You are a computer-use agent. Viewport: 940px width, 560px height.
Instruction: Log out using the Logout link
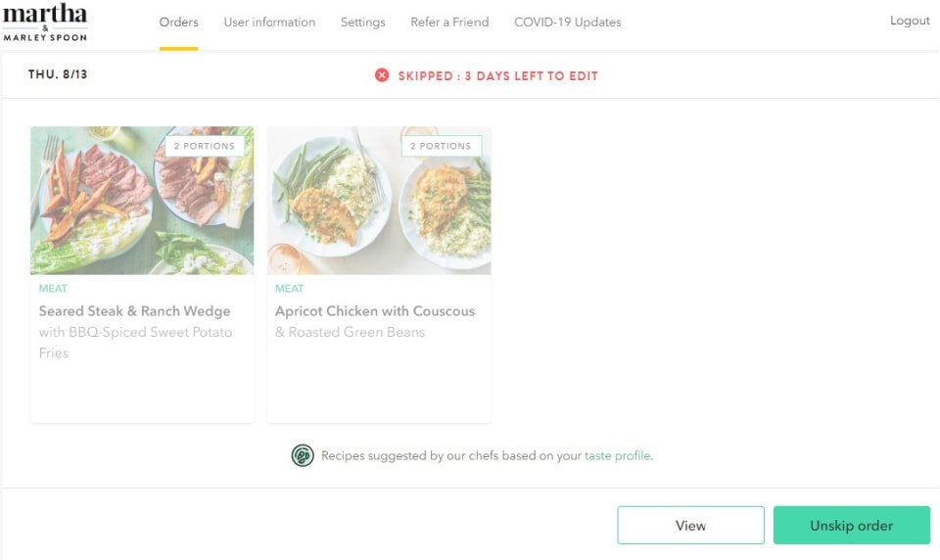910,22
